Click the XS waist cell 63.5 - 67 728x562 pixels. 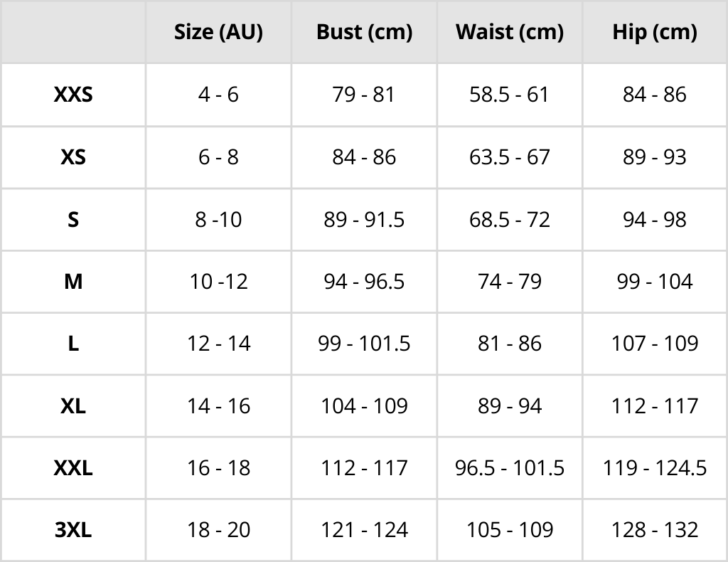coord(510,157)
